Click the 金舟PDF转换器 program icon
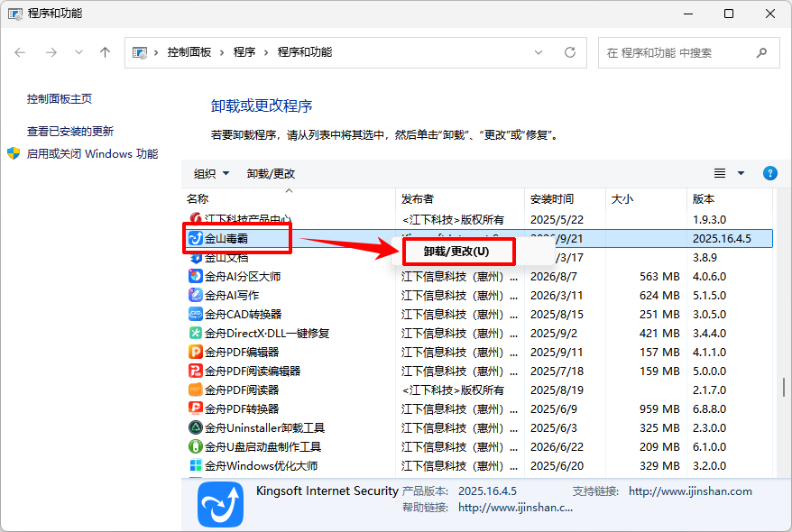Screen dimensions: 792x532 point(195,408)
